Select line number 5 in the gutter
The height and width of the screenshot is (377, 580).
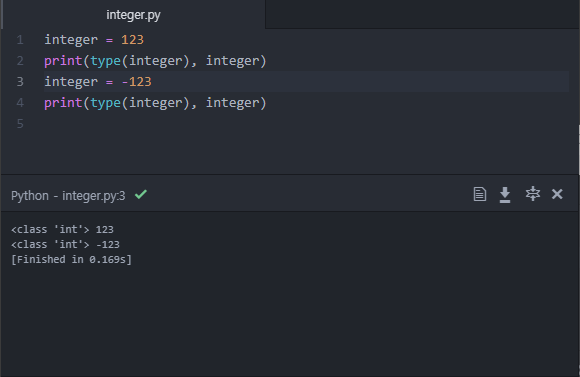pyautogui.click(x=20, y=124)
